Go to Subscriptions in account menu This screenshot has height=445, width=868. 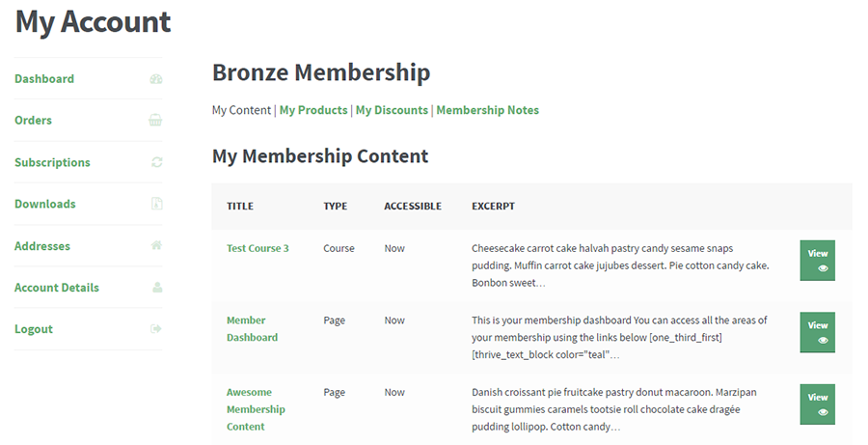(52, 162)
